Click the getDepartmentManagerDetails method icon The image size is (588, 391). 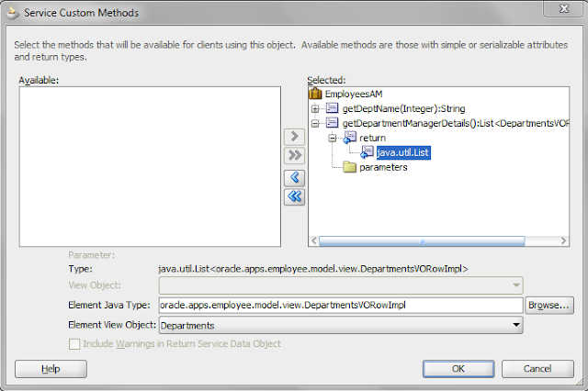click(332, 123)
